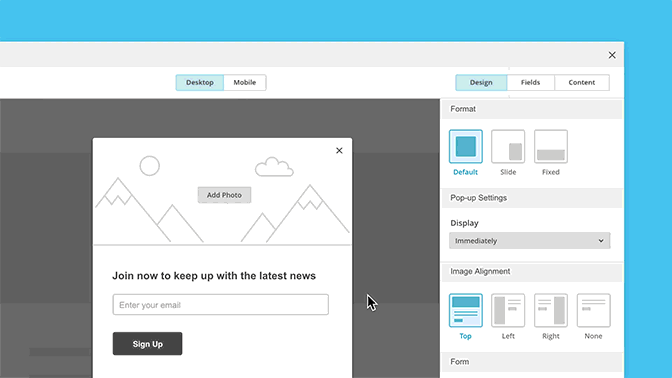672x378 pixels.
Task: Set image alignment to Left
Action: tap(508, 310)
